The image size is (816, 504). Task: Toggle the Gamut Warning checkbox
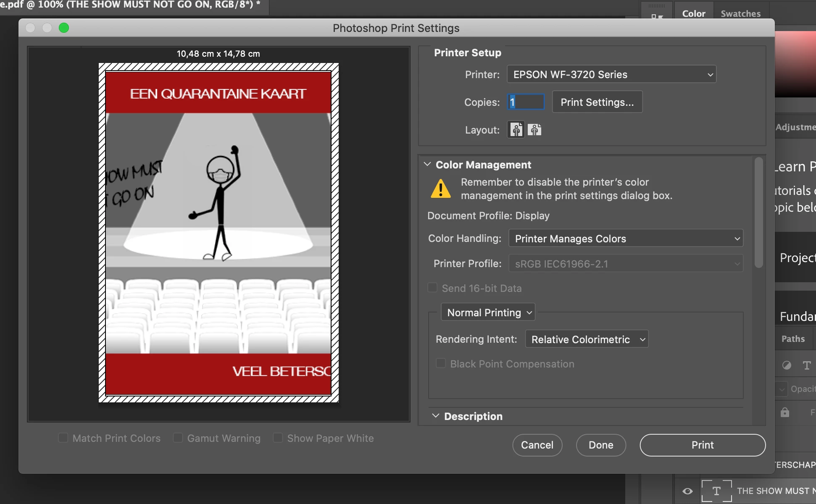point(178,438)
